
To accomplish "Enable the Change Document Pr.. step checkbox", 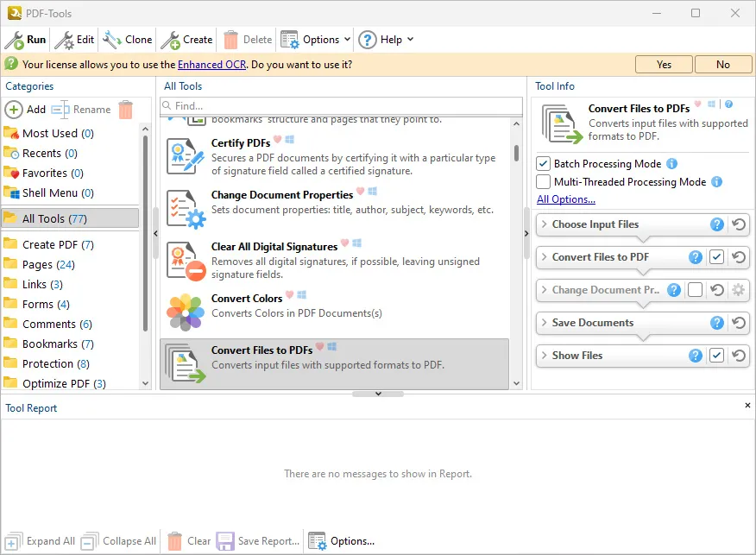I will pyautogui.click(x=695, y=290).
